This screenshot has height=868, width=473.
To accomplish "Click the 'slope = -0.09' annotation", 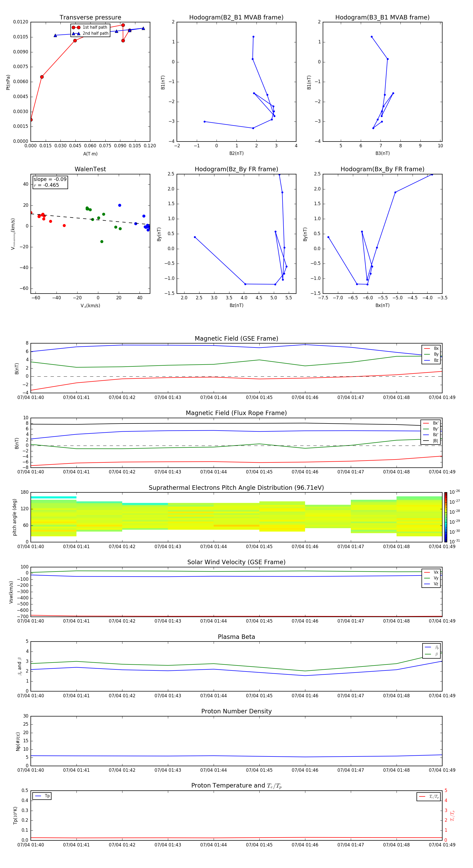I will click(x=50, y=179).
